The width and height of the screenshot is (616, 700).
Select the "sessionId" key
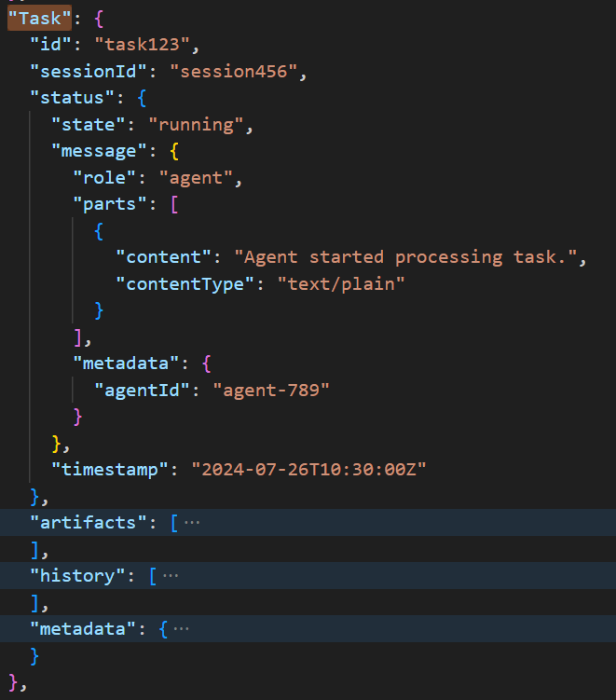(x=85, y=71)
